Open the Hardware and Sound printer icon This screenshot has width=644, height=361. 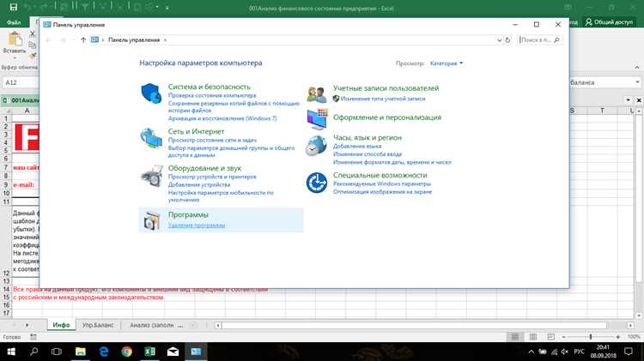[151, 176]
